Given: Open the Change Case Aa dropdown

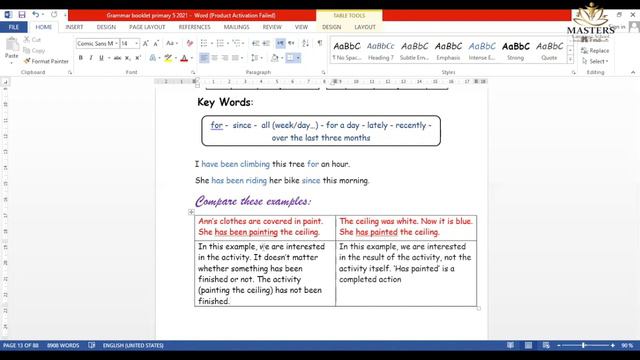Looking at the screenshot, I should coord(171,43).
